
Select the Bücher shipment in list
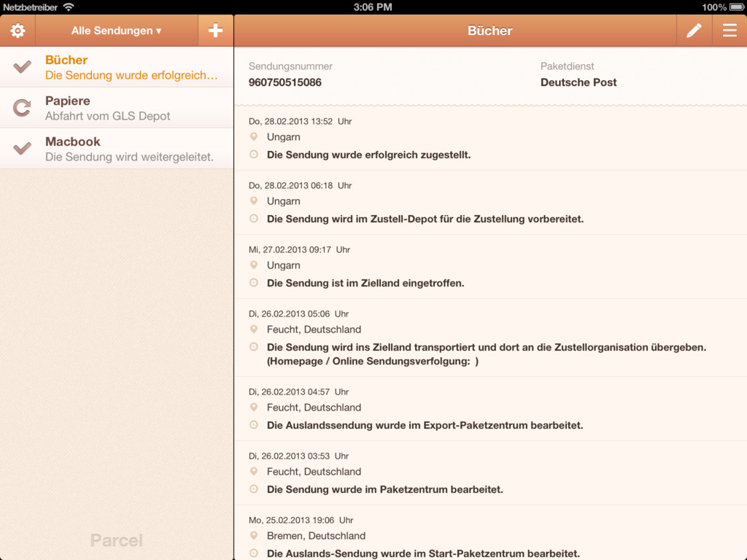[x=131, y=67]
